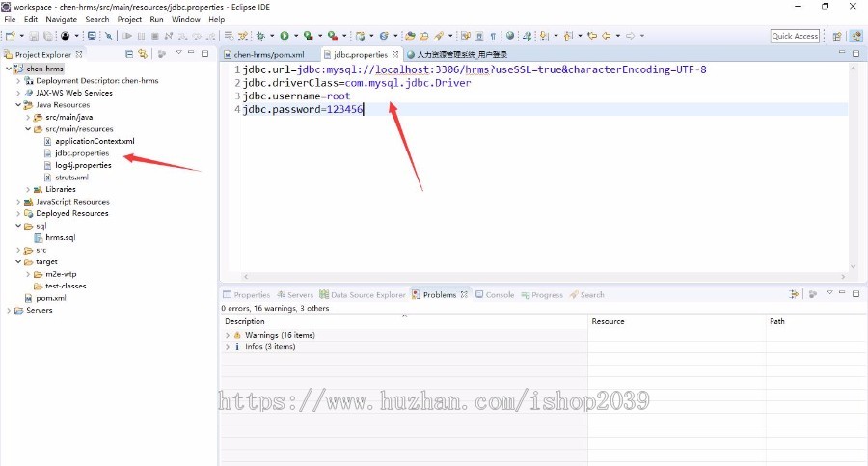Maximize the Problems panel
868x466 pixels.
(855, 293)
